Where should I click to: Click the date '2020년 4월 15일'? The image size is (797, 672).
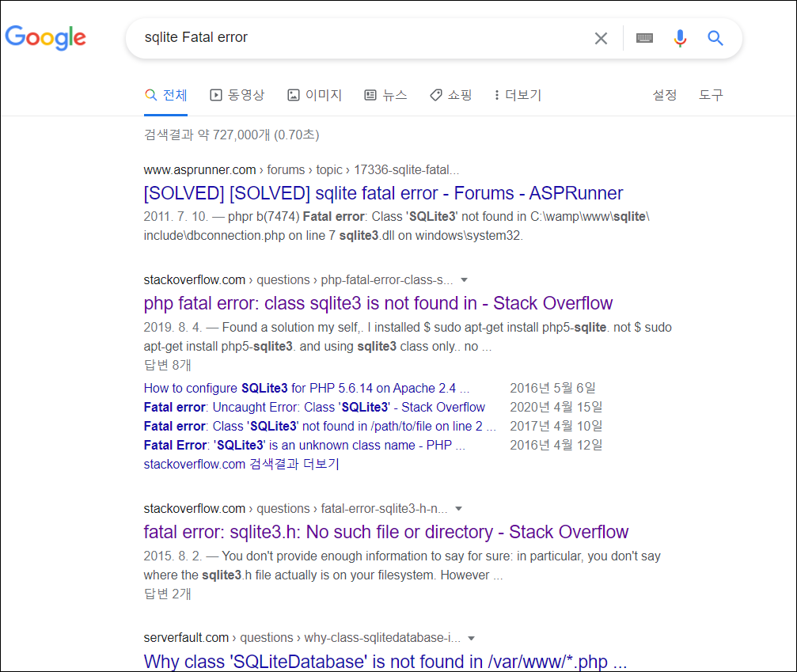pyautogui.click(x=556, y=407)
